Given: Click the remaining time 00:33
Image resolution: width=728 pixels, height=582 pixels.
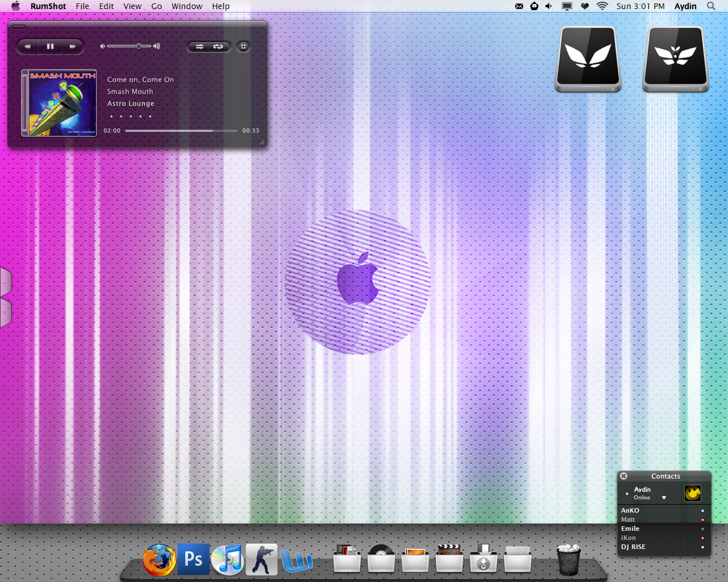Looking at the screenshot, I should 251,131.
